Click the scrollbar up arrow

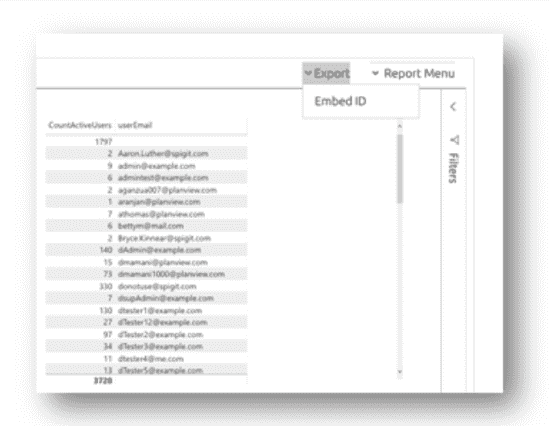(400, 126)
